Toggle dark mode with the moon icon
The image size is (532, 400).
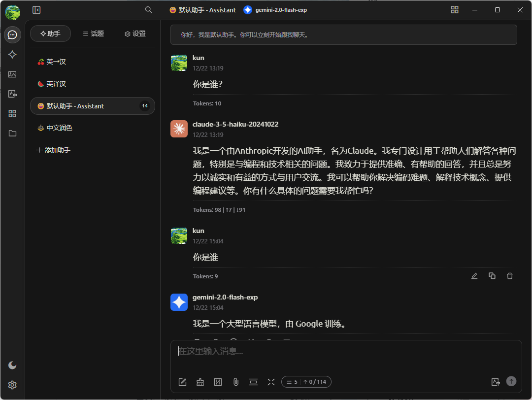12,365
